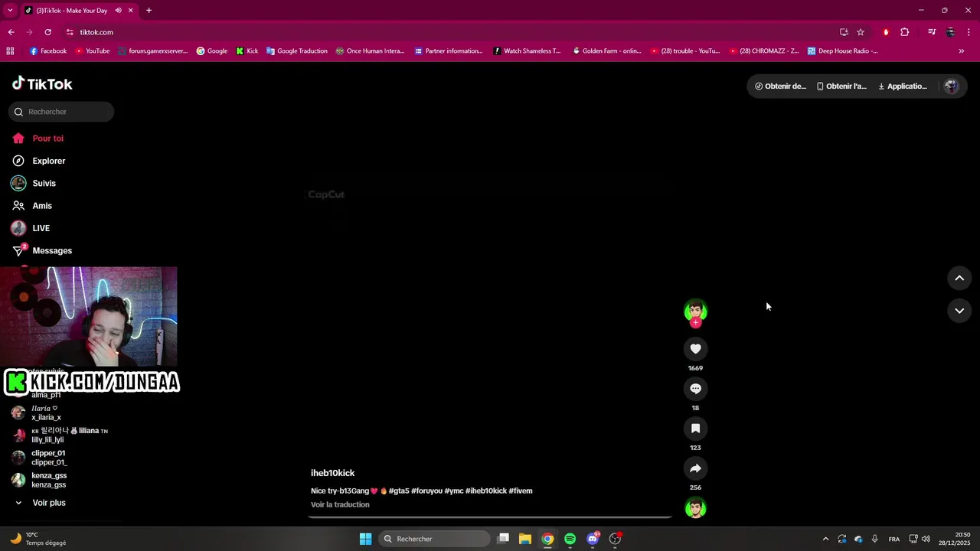Open the FRA language switcher
Viewport: 980px width, 551px height.
894,539
